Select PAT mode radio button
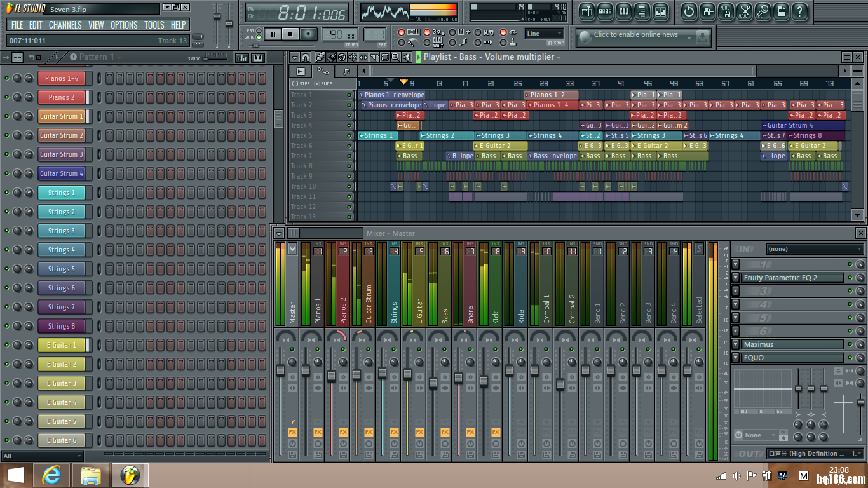 tap(259, 30)
